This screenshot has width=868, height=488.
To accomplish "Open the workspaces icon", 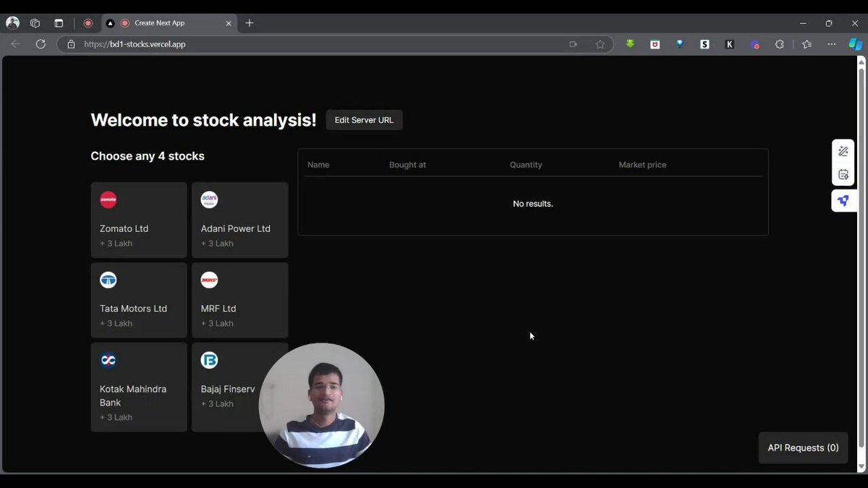I will [x=35, y=23].
